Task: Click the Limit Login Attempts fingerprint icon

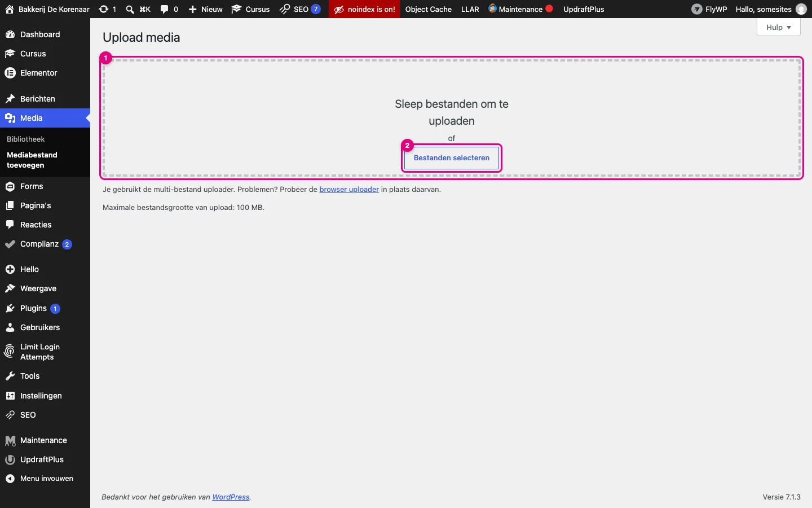Action: pyautogui.click(x=10, y=352)
